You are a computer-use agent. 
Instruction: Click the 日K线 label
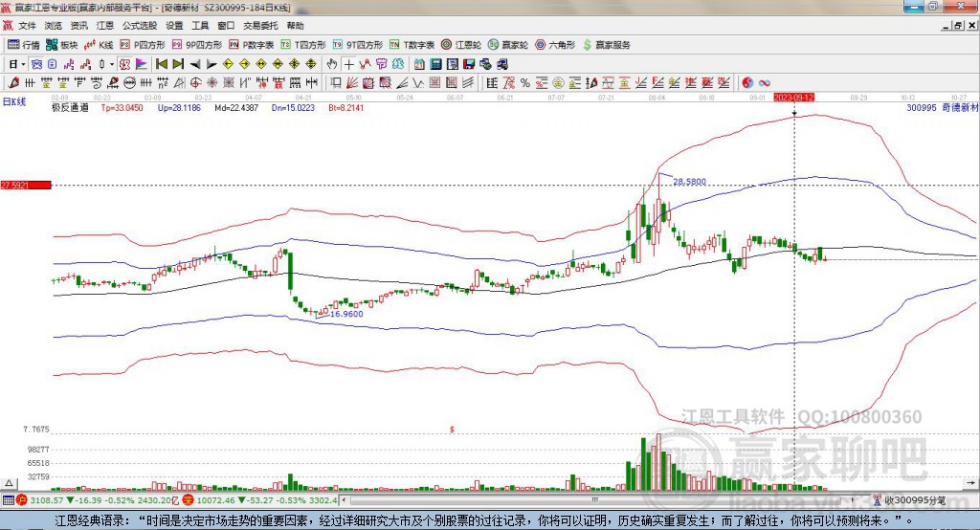(x=14, y=101)
